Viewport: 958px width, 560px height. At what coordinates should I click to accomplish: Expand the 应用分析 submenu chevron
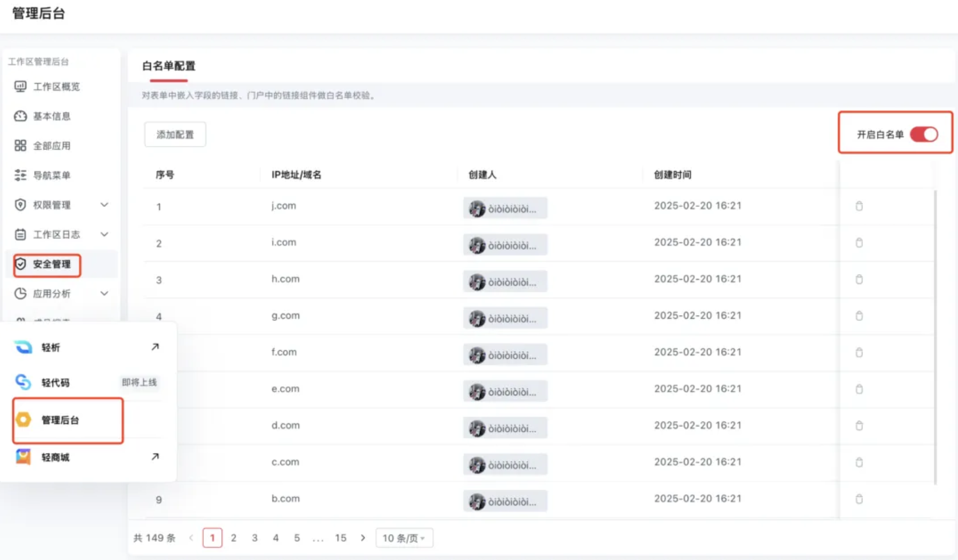pos(104,293)
